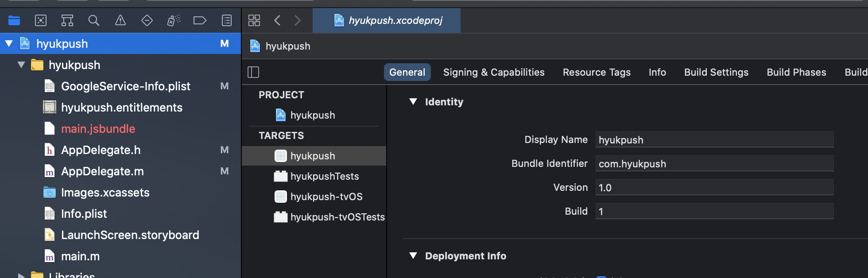Open the Build Settings tab

pyautogui.click(x=716, y=72)
